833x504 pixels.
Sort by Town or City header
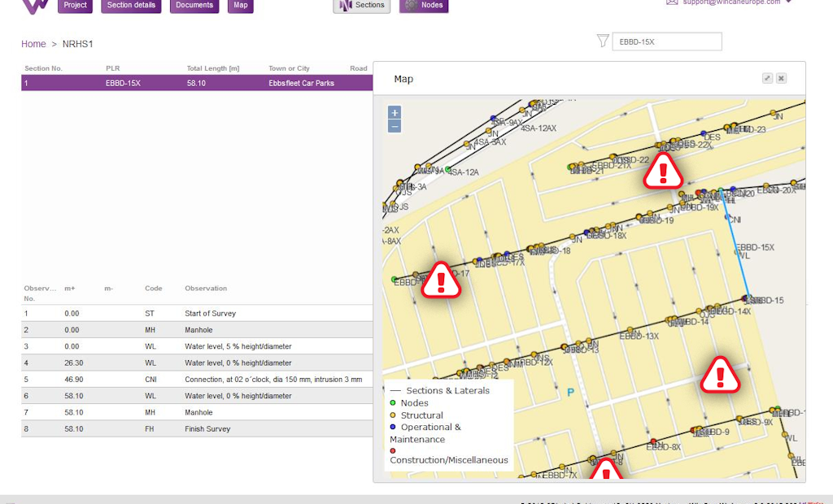coord(289,68)
